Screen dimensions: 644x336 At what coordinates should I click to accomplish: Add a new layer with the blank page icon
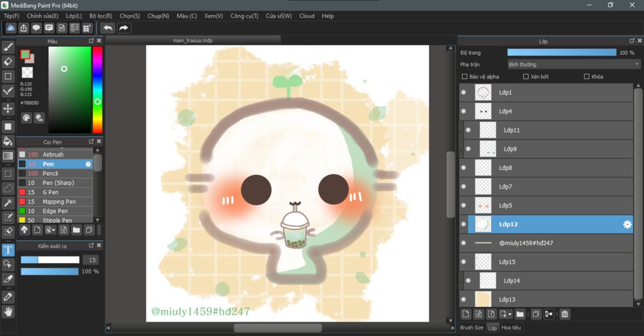point(466,314)
